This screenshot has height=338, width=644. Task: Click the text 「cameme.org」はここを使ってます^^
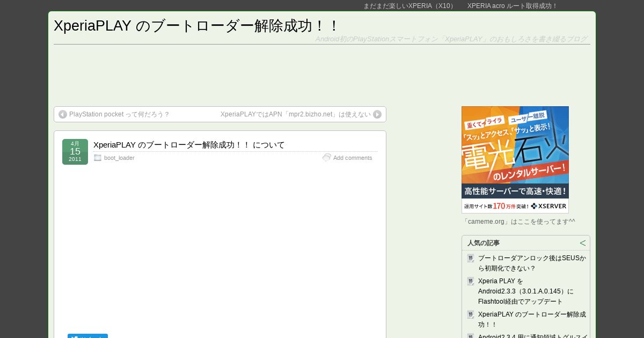518,222
